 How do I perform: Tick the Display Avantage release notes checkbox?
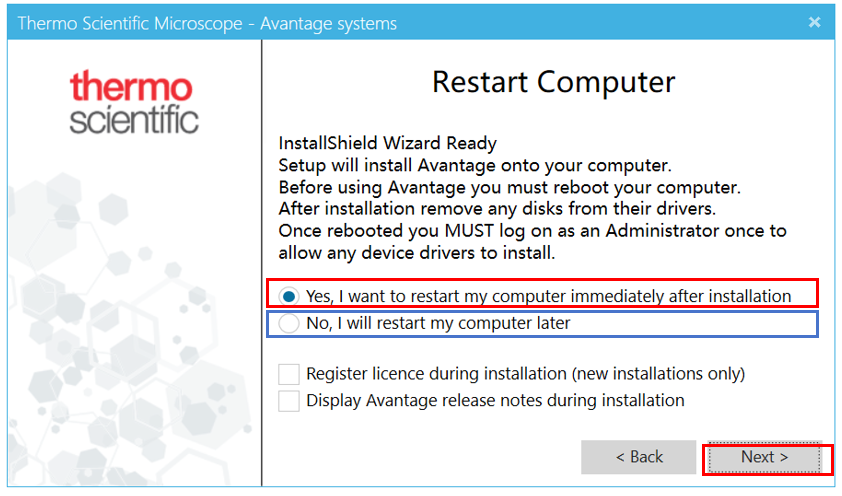pyautogui.click(x=289, y=401)
